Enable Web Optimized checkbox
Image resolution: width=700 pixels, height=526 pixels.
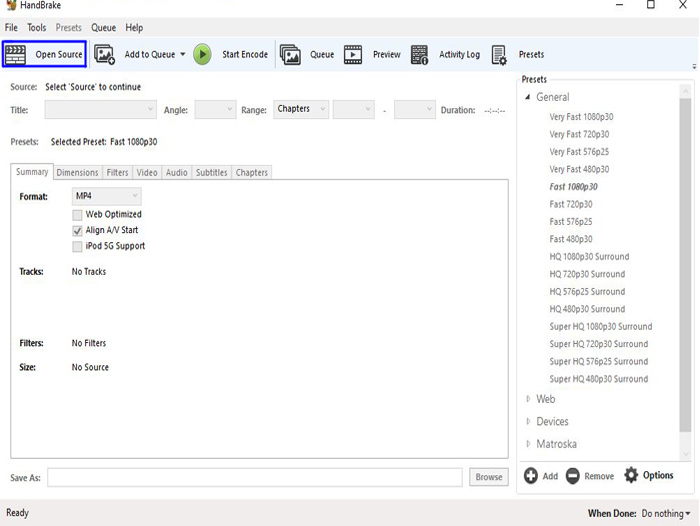(x=77, y=215)
